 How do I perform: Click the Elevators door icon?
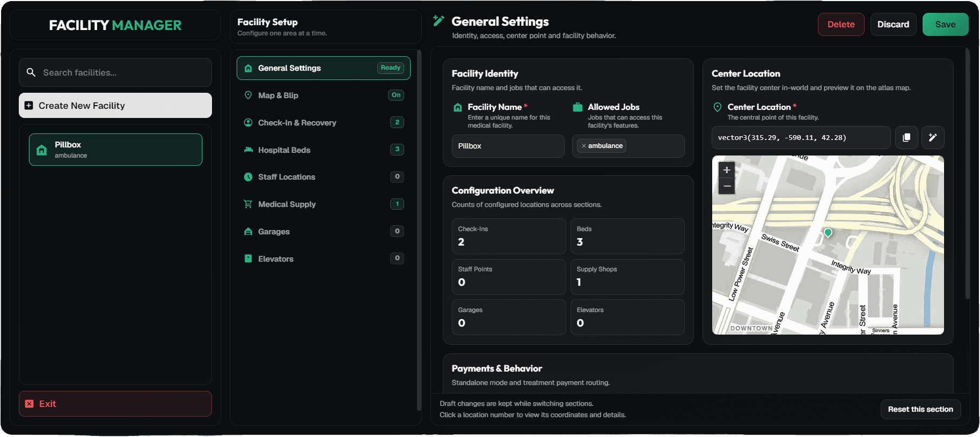point(248,258)
